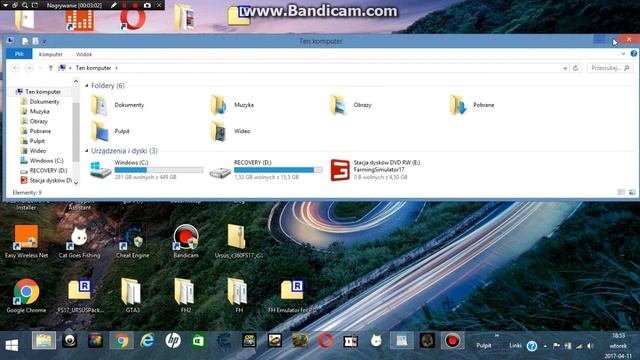This screenshot has height=360, width=640.
Task: Click the GTA3 desktop folder
Action: click(132, 296)
